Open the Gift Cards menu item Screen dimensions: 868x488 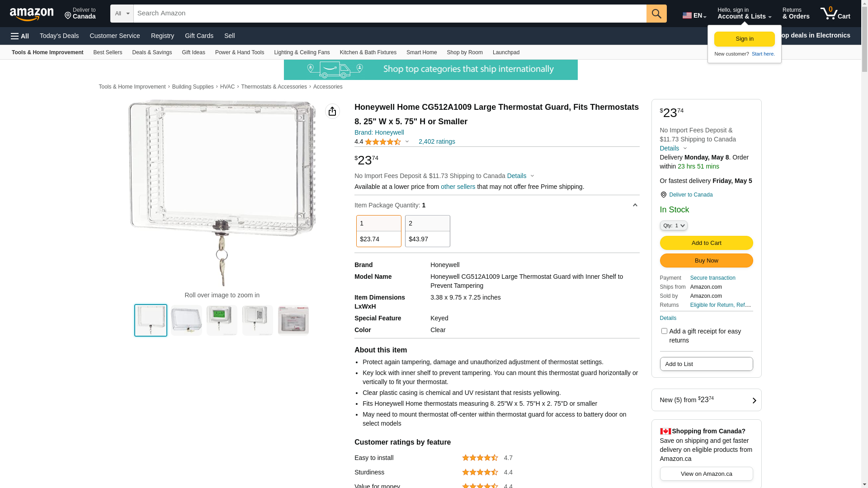199,36
